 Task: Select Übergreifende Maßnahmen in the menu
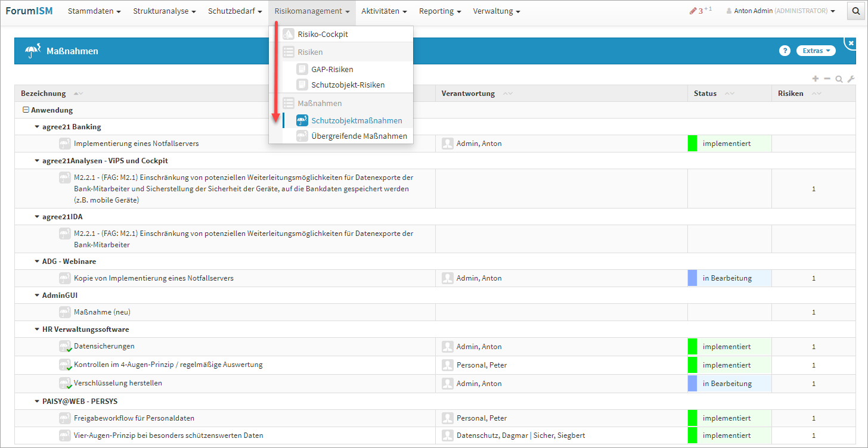tap(358, 136)
